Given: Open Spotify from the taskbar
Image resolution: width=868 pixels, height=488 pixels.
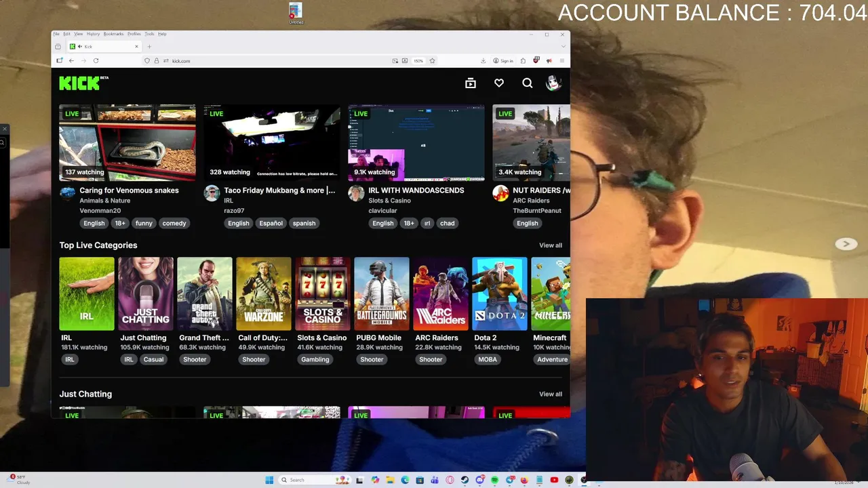Looking at the screenshot, I should (494, 480).
